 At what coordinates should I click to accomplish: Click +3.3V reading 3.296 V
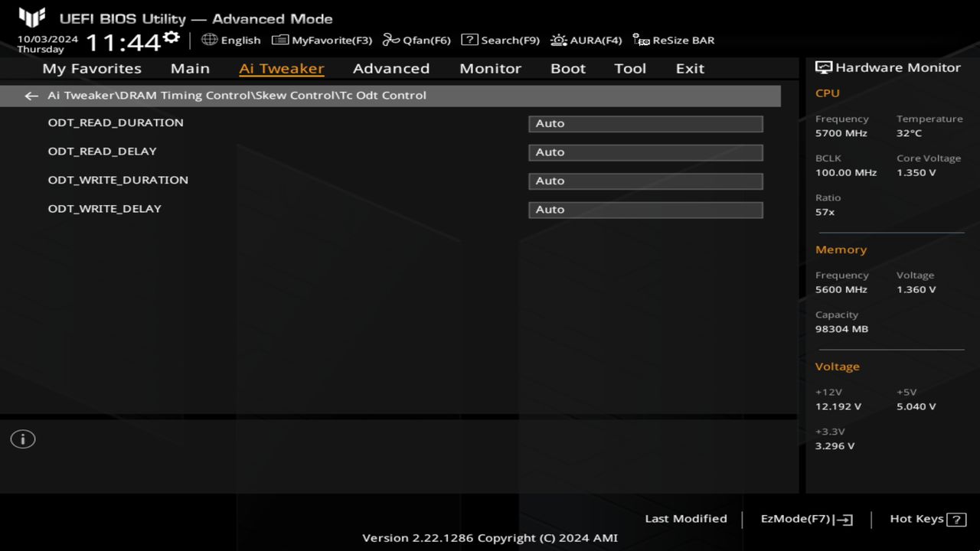835,446
